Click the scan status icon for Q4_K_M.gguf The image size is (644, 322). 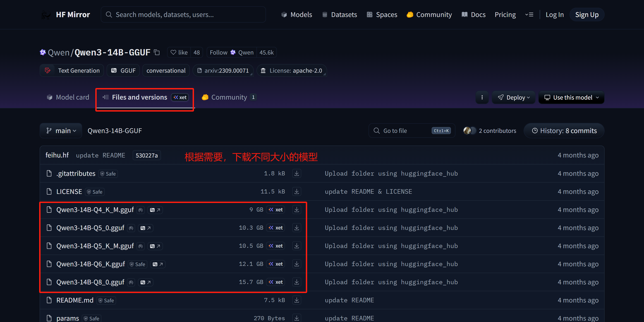coord(141,210)
